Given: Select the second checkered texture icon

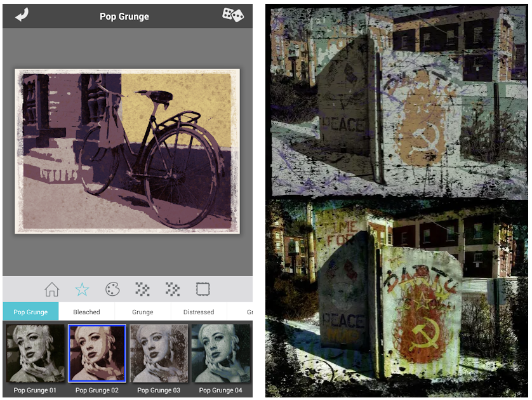Looking at the screenshot, I should [173, 290].
